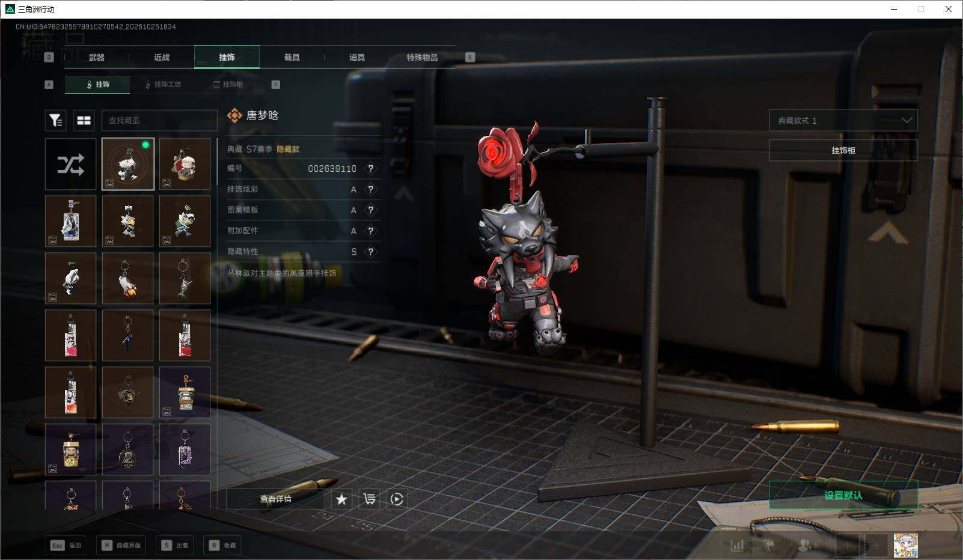Click the R 收藏 button
This screenshot has width=963, height=560.
tap(222, 545)
